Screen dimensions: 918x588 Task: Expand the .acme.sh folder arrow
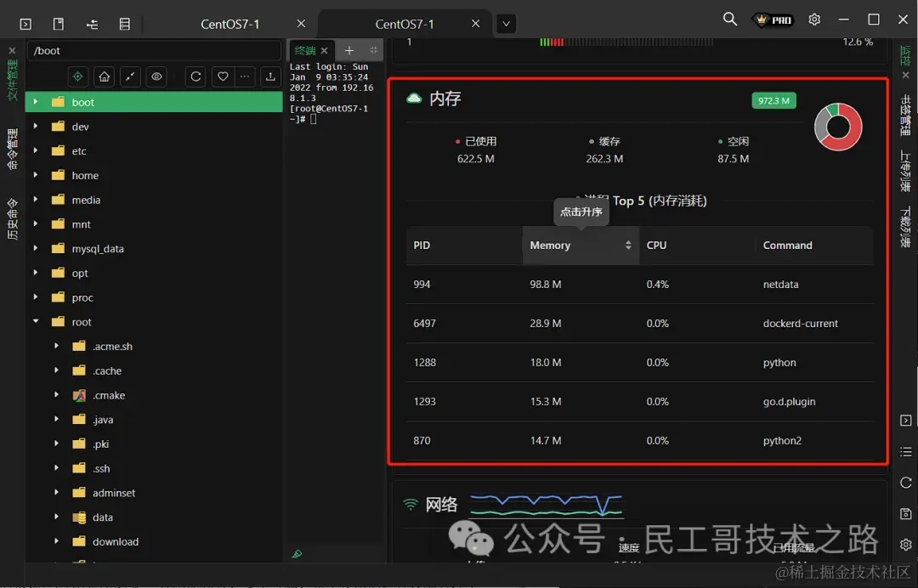point(56,346)
